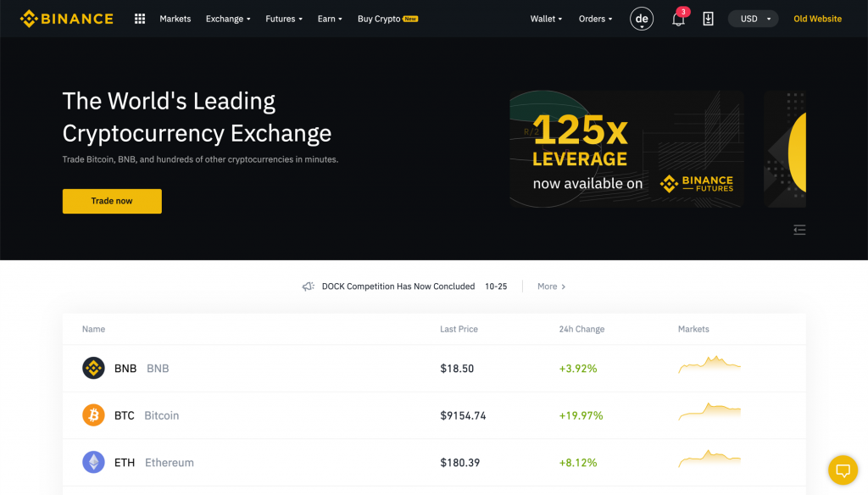Sort by the Last Price column header
Image resolution: width=868 pixels, height=495 pixels.
[459, 329]
